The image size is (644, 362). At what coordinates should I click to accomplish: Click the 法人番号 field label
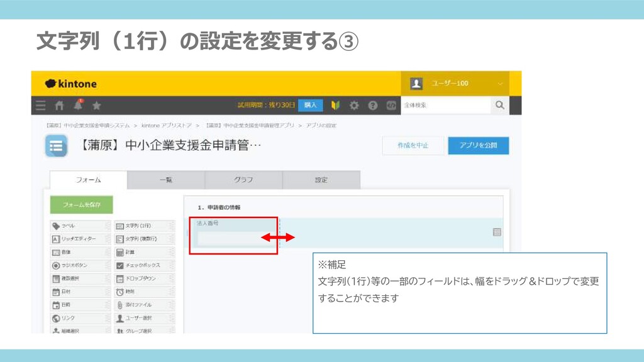tap(208, 223)
